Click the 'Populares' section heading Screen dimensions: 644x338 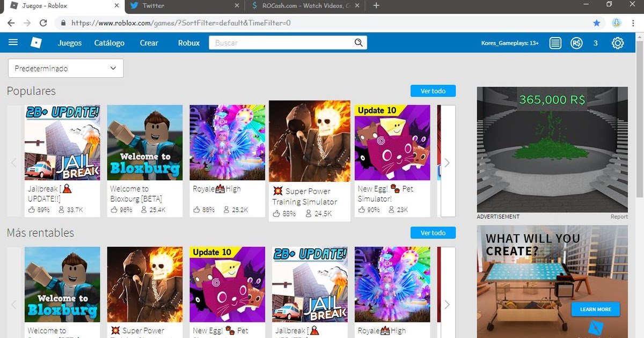tap(31, 91)
